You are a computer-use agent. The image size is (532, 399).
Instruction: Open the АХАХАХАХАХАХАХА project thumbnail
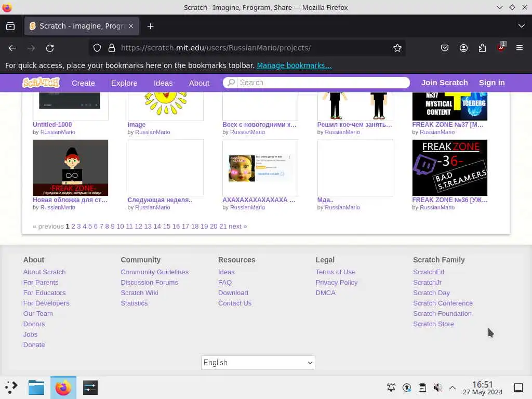260,168
